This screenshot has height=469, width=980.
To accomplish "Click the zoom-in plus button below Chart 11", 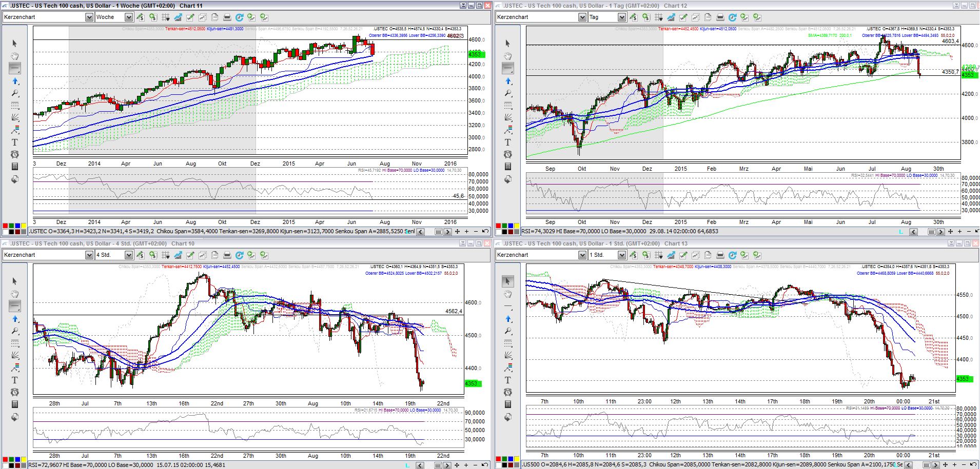I will tap(466, 232).
